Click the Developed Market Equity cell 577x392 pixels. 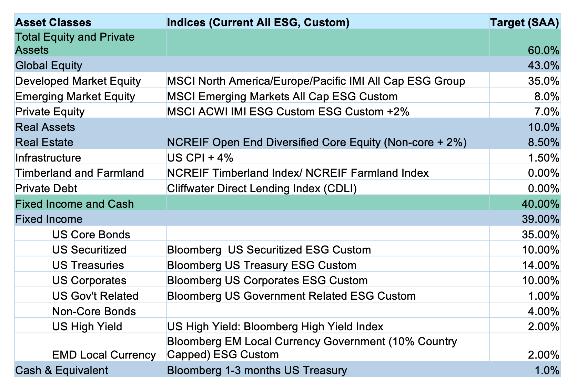tap(78, 81)
